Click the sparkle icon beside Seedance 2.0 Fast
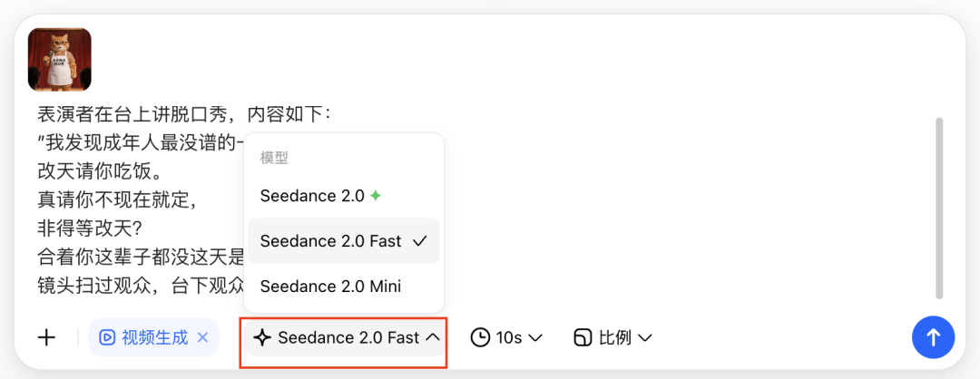Screen dimensions: 980x379 coord(262,338)
